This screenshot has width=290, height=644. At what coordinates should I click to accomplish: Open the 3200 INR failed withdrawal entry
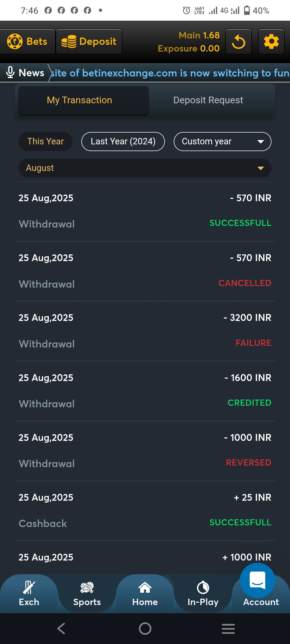[x=145, y=331]
